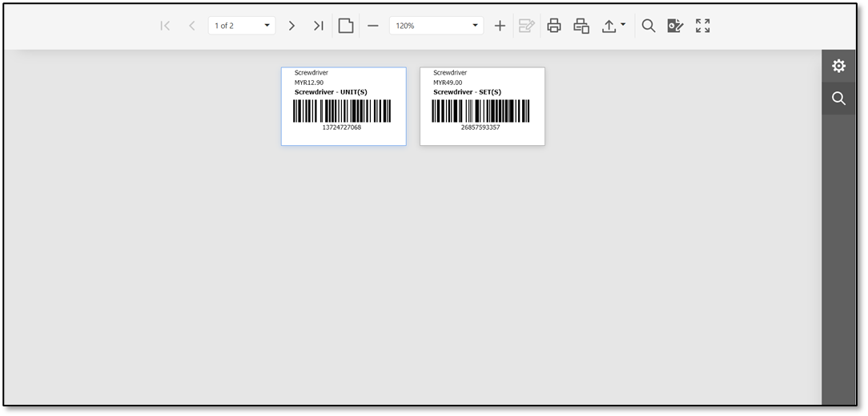Open the 120% zoom level dropdown
Image resolution: width=868 pixels, height=416 pixels.
tap(436, 26)
